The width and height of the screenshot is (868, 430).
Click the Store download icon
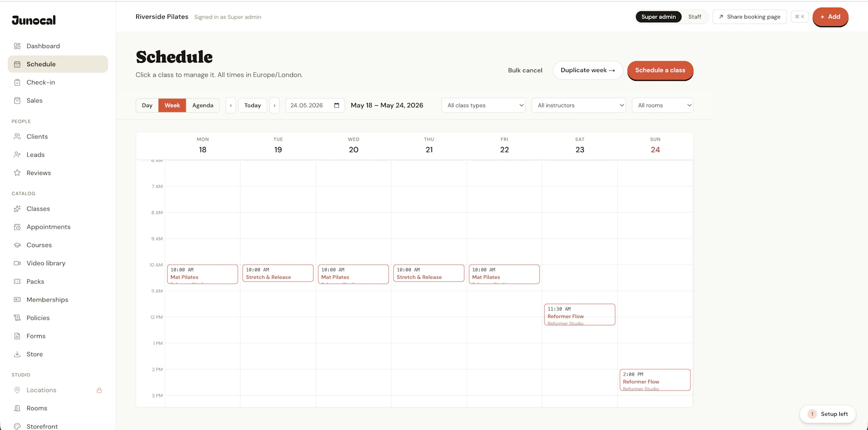pyautogui.click(x=17, y=354)
